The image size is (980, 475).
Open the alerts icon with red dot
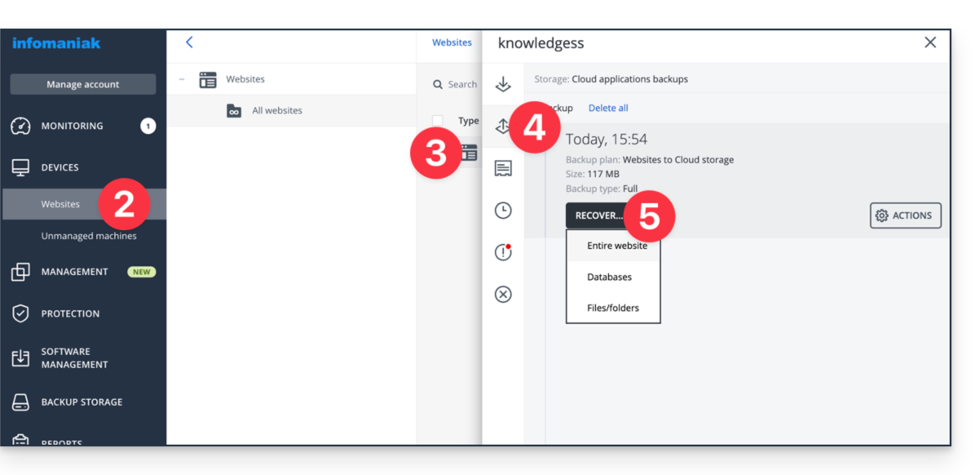coord(503,252)
